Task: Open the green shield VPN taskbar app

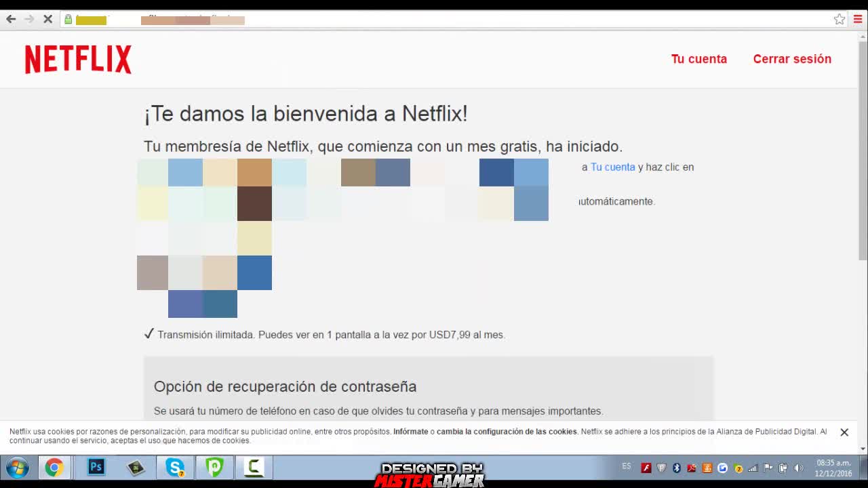Action: click(214, 468)
